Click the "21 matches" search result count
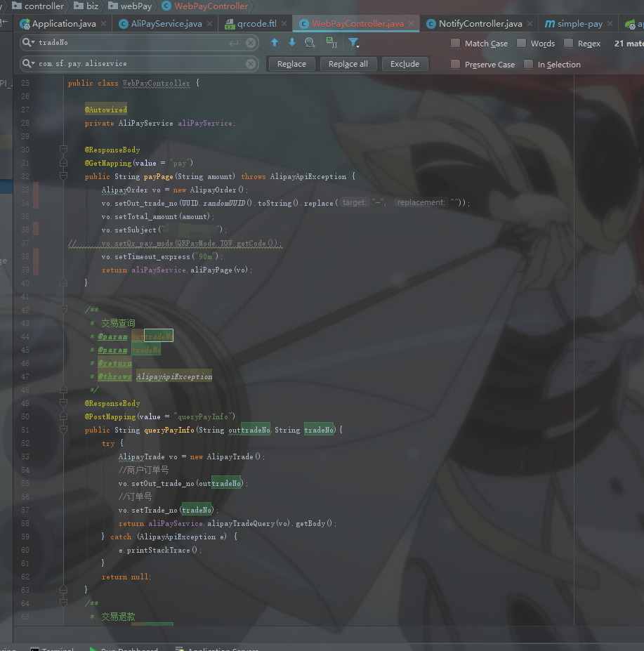The image size is (644, 651). click(629, 43)
